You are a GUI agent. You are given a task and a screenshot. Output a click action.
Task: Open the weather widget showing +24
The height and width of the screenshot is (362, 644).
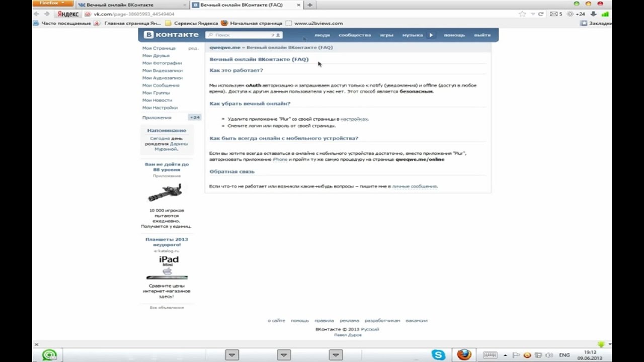click(x=576, y=14)
